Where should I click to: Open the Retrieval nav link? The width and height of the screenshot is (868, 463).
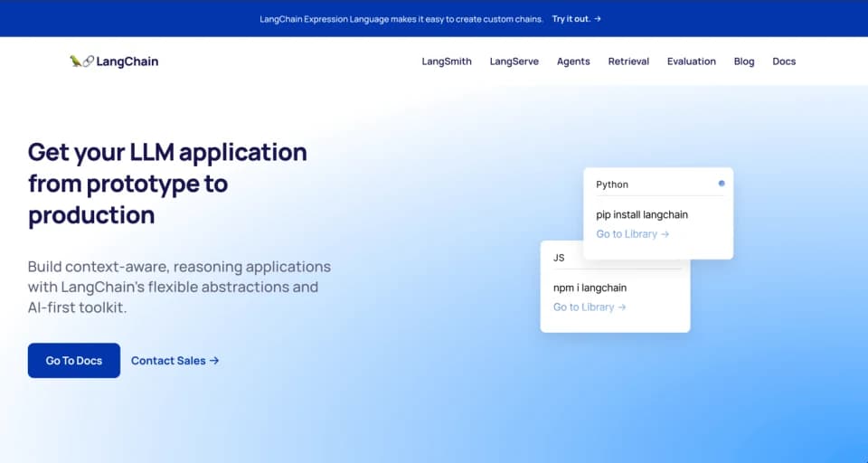point(629,61)
